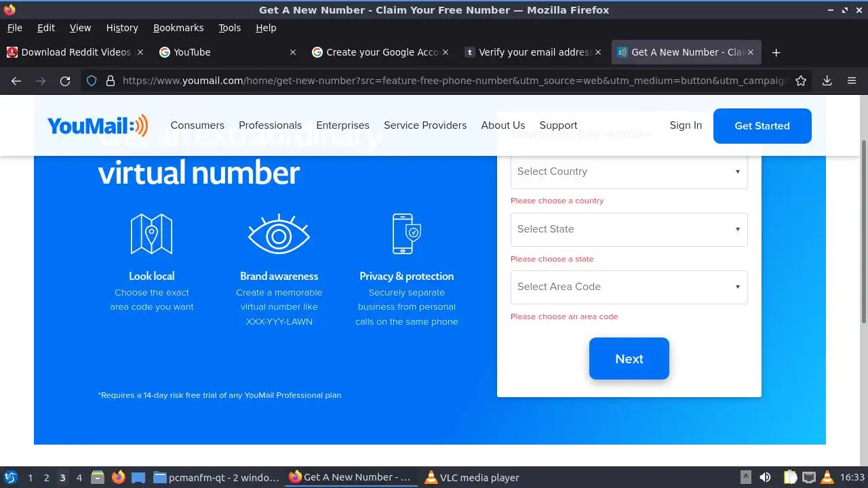Switch to virtual desktop 2
Screen dimensions: 868x488
click(46, 477)
